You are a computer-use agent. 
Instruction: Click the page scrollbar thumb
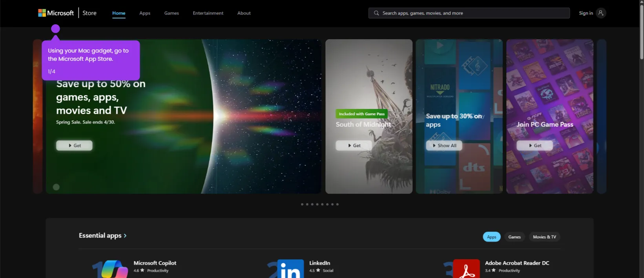(x=642, y=31)
